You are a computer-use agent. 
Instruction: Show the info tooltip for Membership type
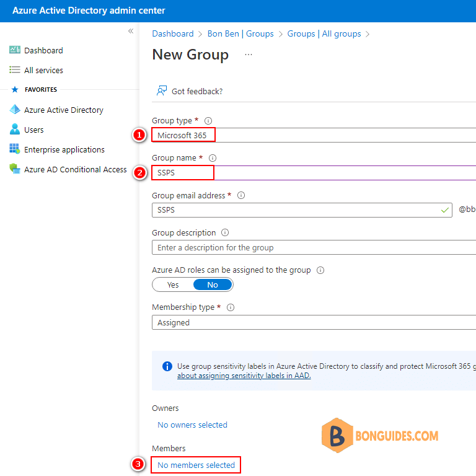pos(231,307)
